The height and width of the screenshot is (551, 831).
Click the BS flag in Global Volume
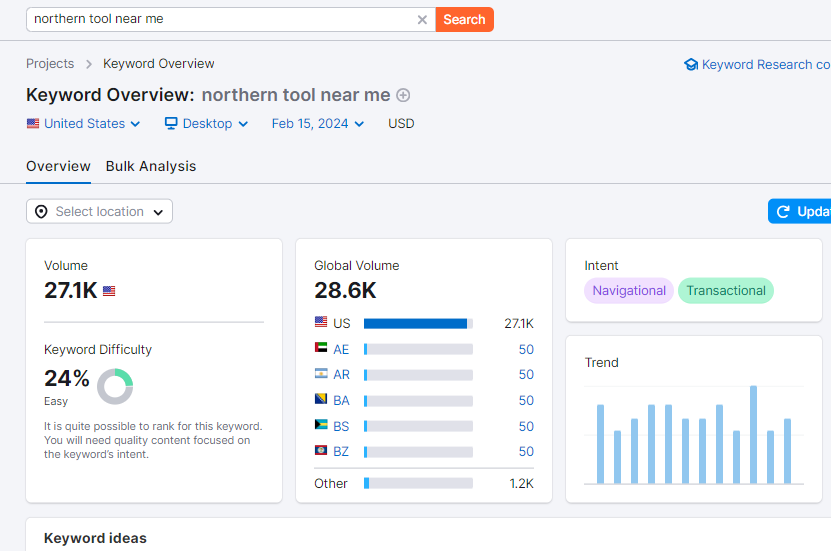click(321, 424)
